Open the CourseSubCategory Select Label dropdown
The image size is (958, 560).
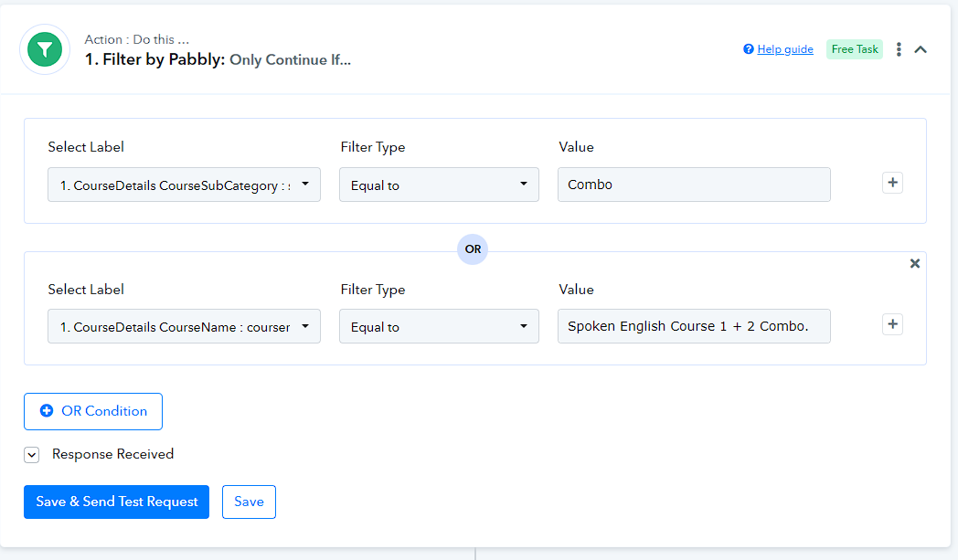(184, 185)
